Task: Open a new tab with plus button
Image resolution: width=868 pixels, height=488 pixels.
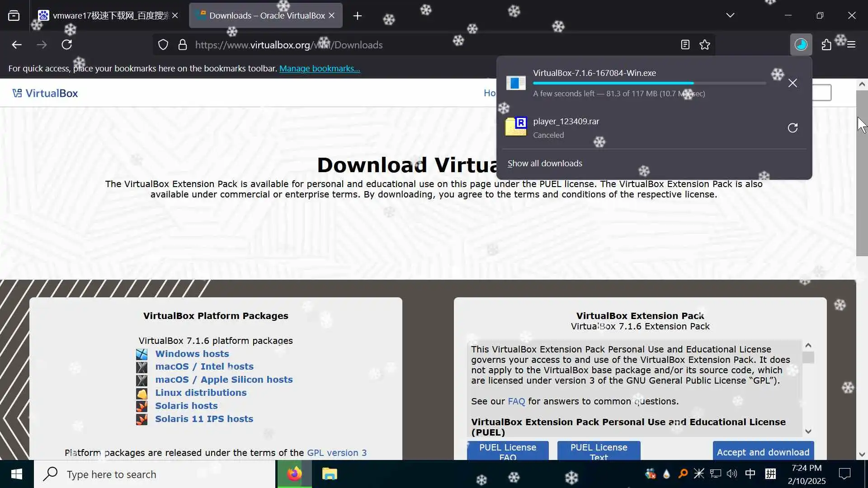Action: pyautogui.click(x=358, y=16)
